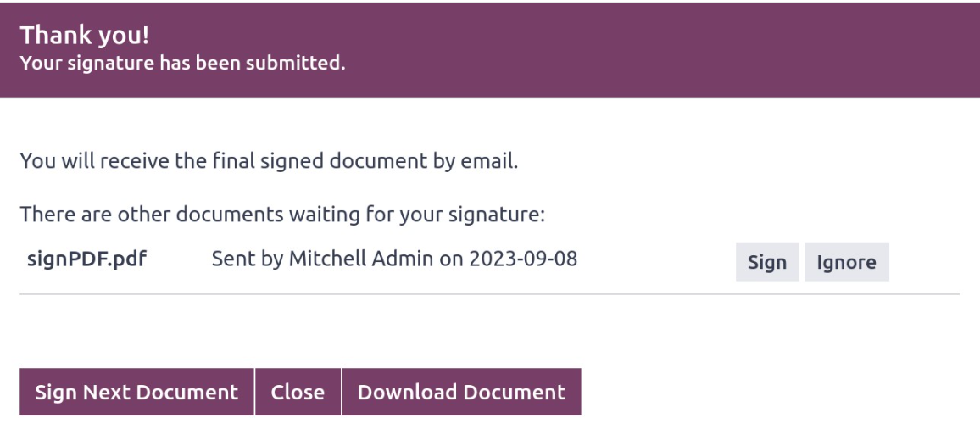The height and width of the screenshot is (435, 980).
Task: Click "Your signature has been submitted." subtitle
Action: point(182,63)
